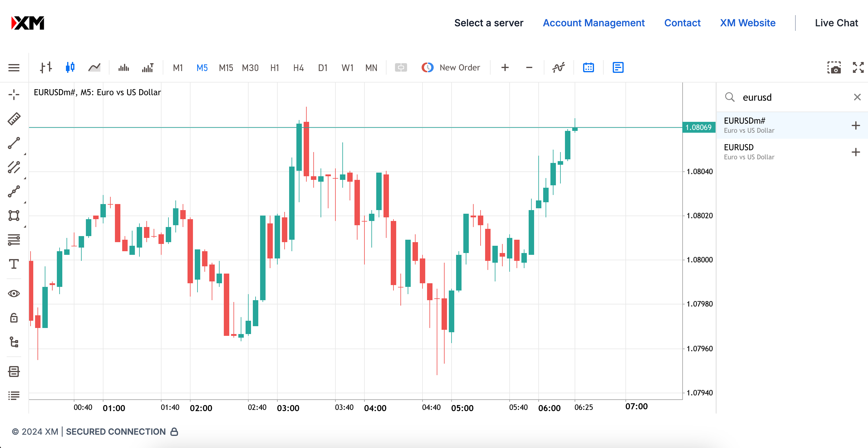Select the EURUSDm# symbol row
The width and height of the screenshot is (868, 448).
(x=792, y=125)
